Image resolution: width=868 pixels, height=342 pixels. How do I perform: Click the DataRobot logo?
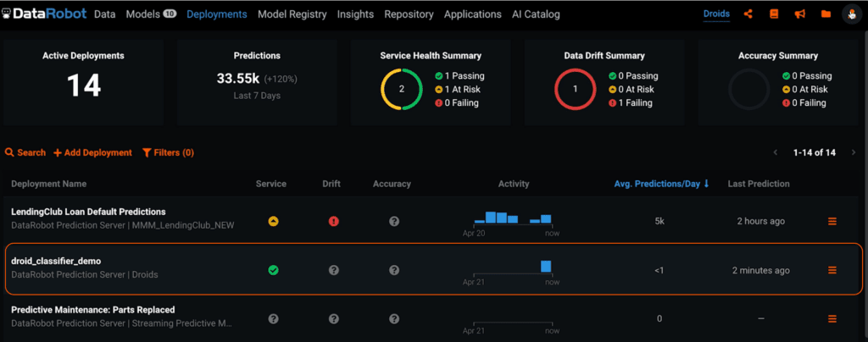[x=45, y=14]
